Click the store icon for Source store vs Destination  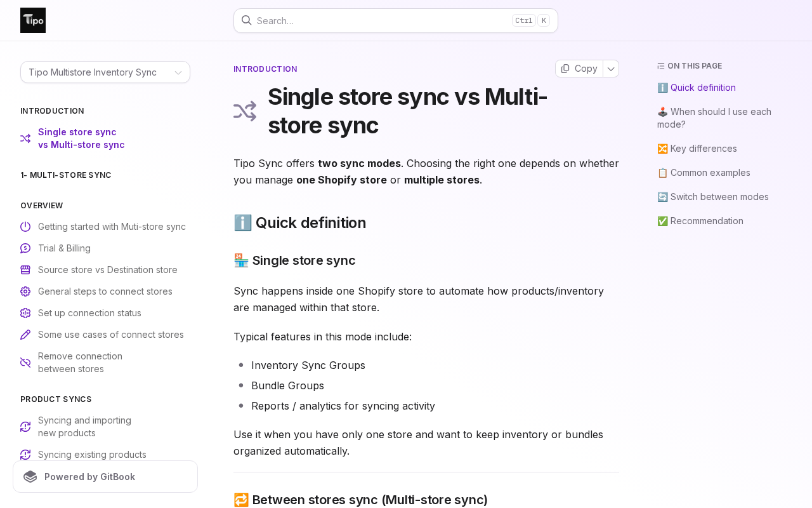pos(25,270)
